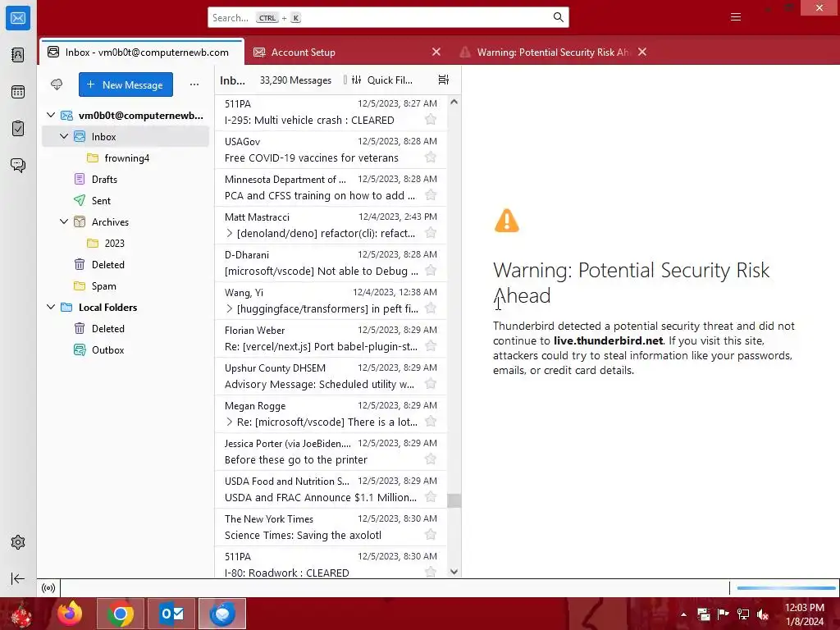
Task: Click the Get Messages cloud icon
Action: (57, 84)
